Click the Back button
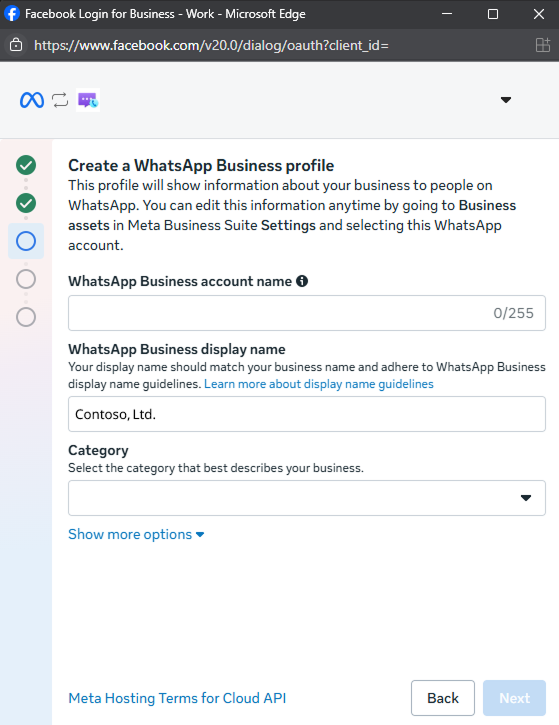Image resolution: width=559 pixels, height=725 pixels. coord(442,698)
